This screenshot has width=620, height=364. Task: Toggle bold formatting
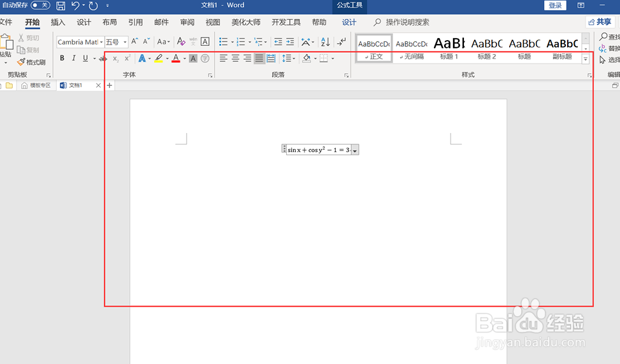pos(62,59)
